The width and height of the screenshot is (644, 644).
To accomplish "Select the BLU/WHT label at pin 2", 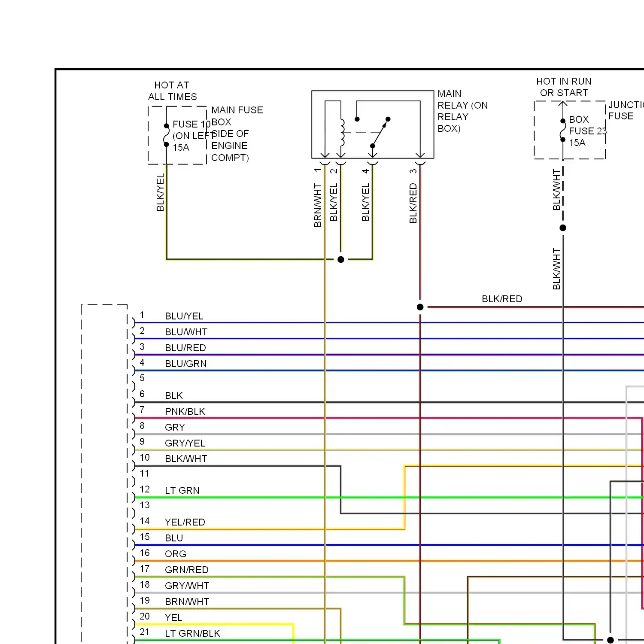I will (186, 332).
